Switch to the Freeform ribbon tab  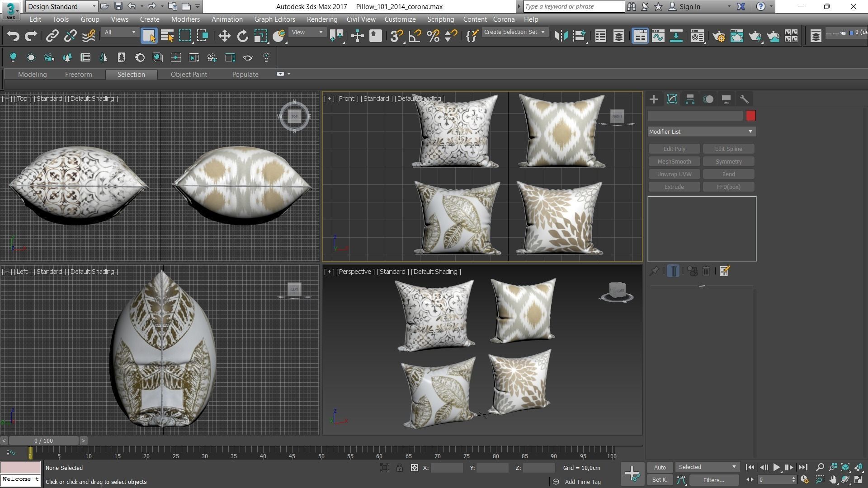click(78, 75)
